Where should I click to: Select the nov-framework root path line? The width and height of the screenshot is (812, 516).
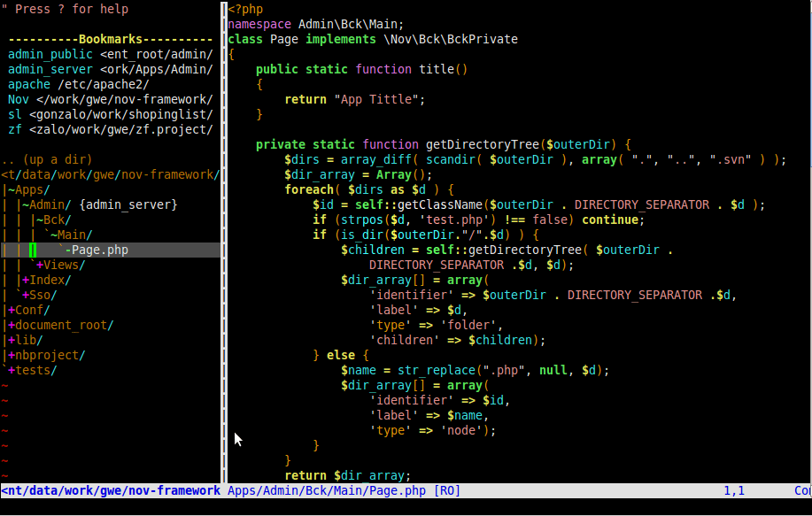111,174
